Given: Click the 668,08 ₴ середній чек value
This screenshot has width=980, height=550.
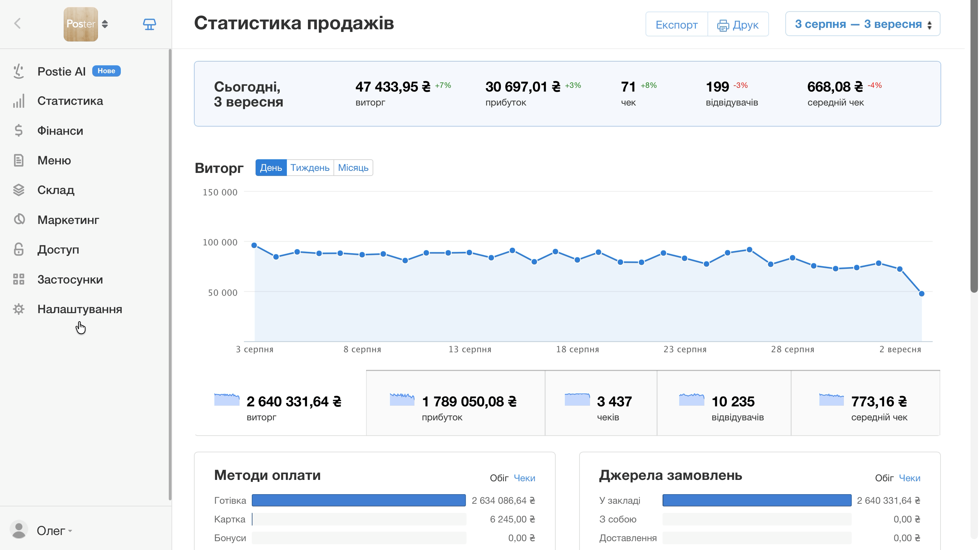Looking at the screenshot, I should coord(835,87).
